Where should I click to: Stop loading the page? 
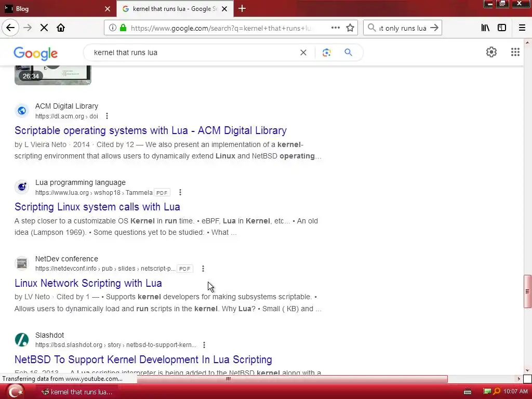click(44, 28)
